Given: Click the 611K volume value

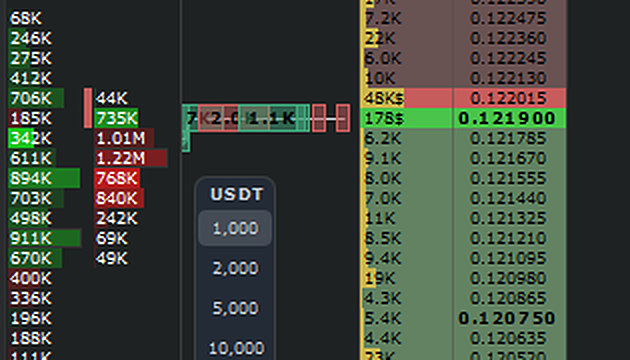Looking at the screenshot, I should (31, 158).
